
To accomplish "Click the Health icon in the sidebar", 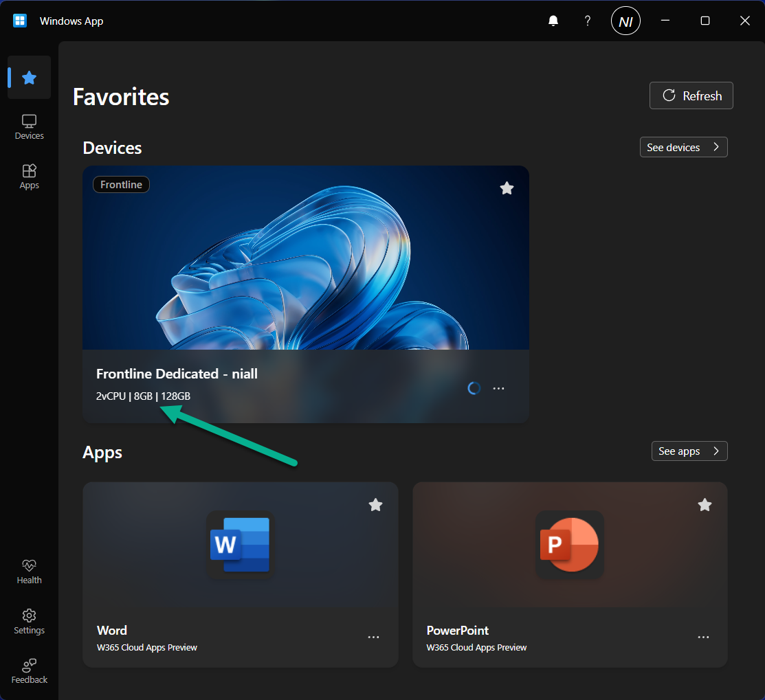I will [29, 571].
